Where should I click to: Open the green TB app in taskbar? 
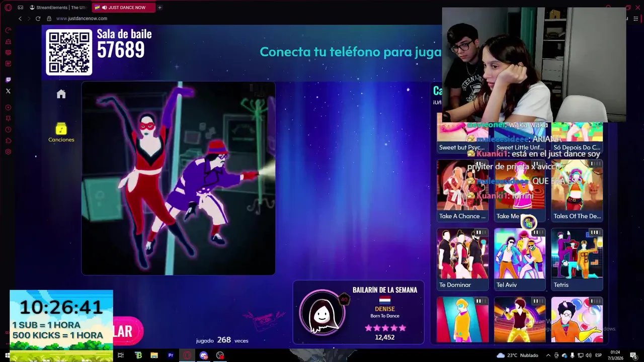pos(138,355)
